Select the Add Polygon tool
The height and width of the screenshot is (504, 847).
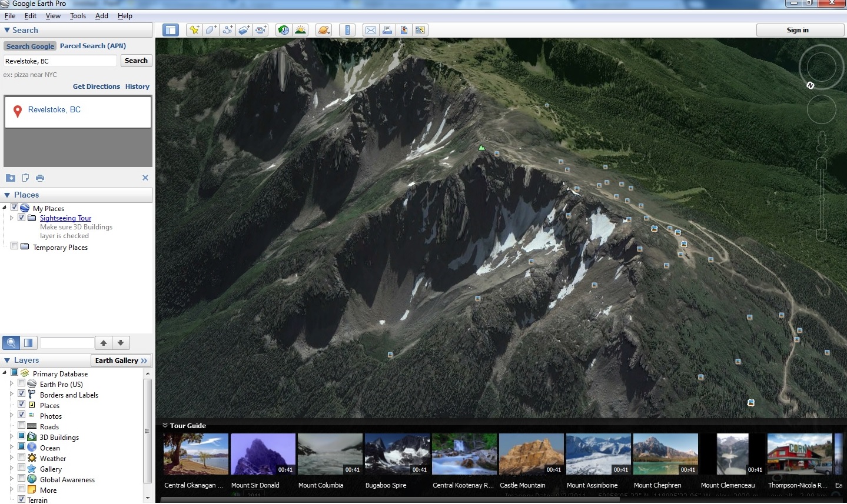(x=211, y=30)
